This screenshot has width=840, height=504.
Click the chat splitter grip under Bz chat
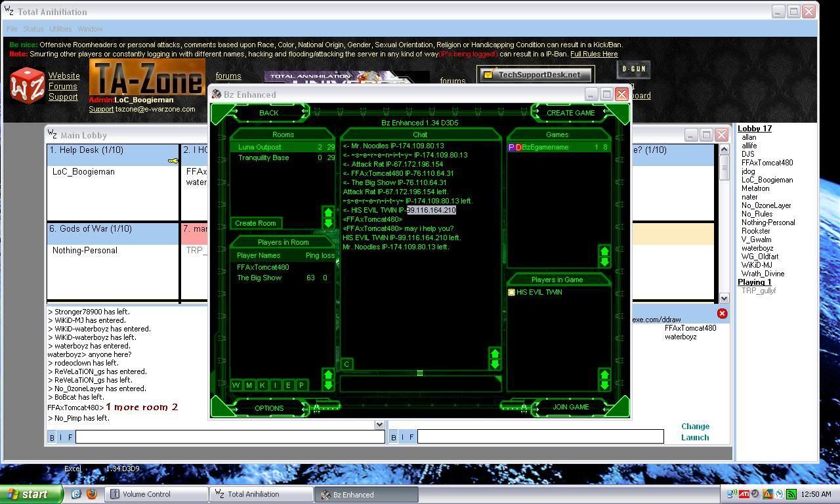pyautogui.click(x=420, y=373)
